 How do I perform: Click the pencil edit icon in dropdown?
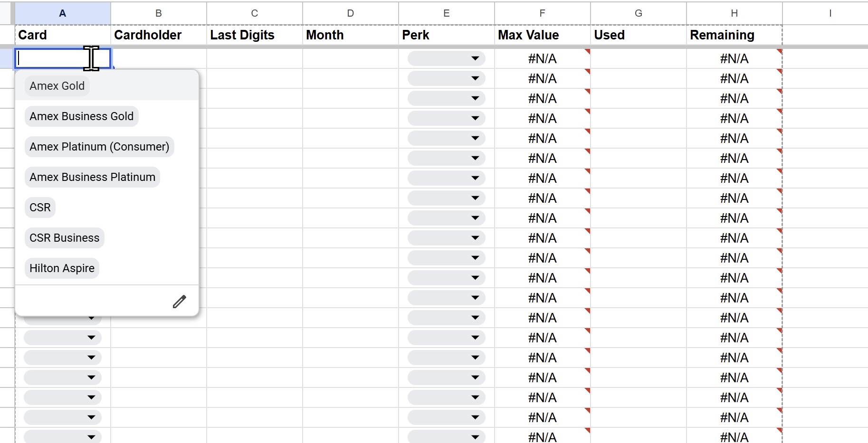[x=179, y=302]
